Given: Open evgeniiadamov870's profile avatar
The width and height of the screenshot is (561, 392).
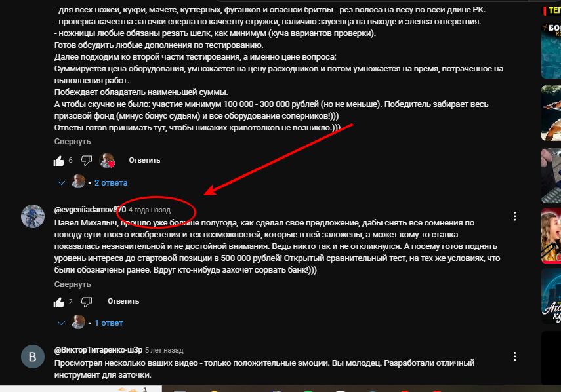Looking at the screenshot, I should pos(33,216).
